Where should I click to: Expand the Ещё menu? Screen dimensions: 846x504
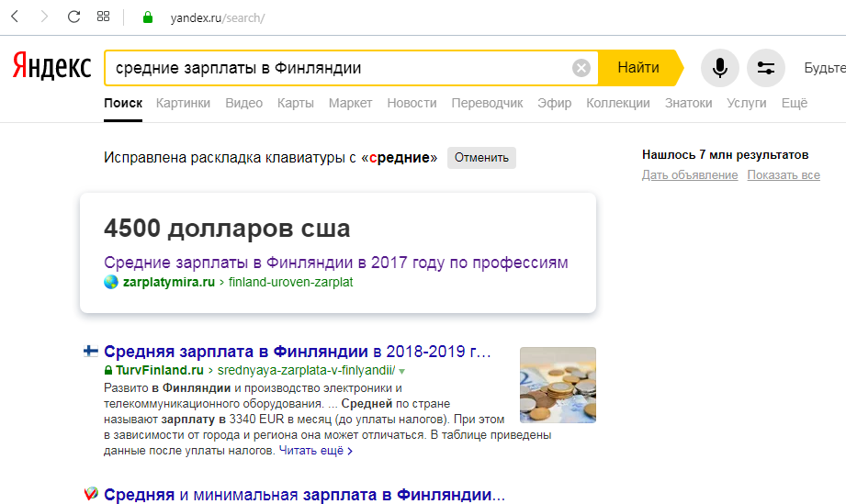[x=795, y=103]
